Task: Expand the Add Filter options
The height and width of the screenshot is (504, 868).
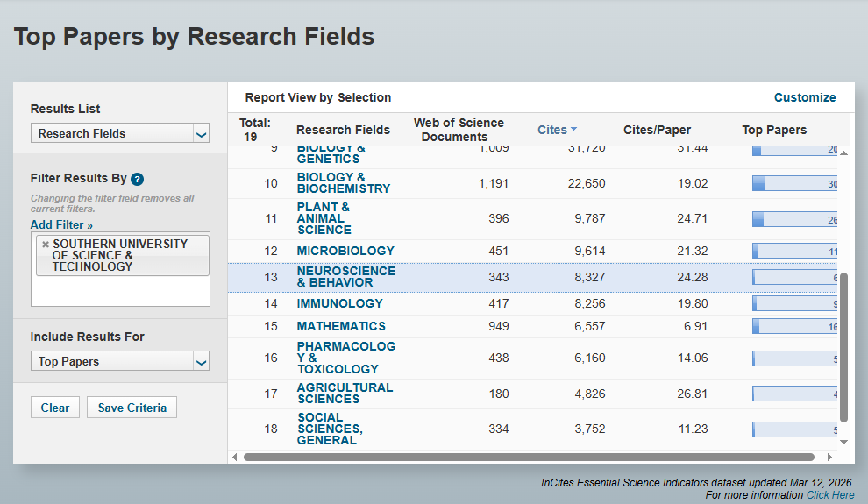Action: pyautogui.click(x=61, y=225)
